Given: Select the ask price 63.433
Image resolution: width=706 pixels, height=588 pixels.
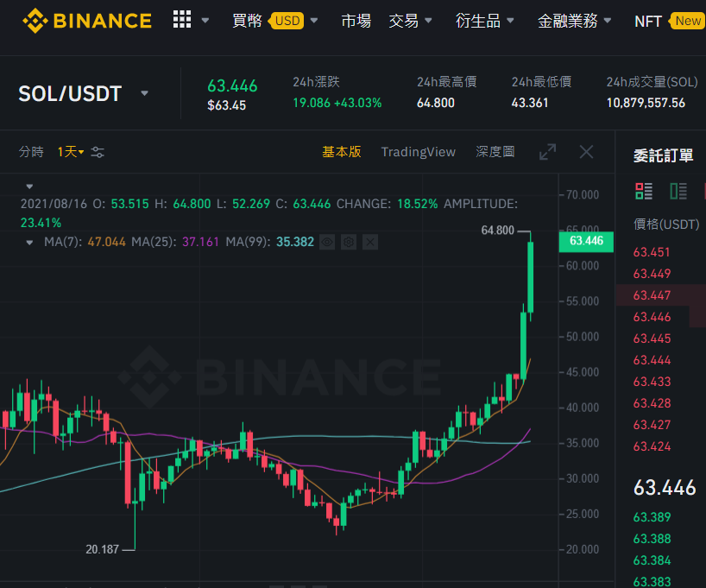Looking at the screenshot, I should (652, 382).
